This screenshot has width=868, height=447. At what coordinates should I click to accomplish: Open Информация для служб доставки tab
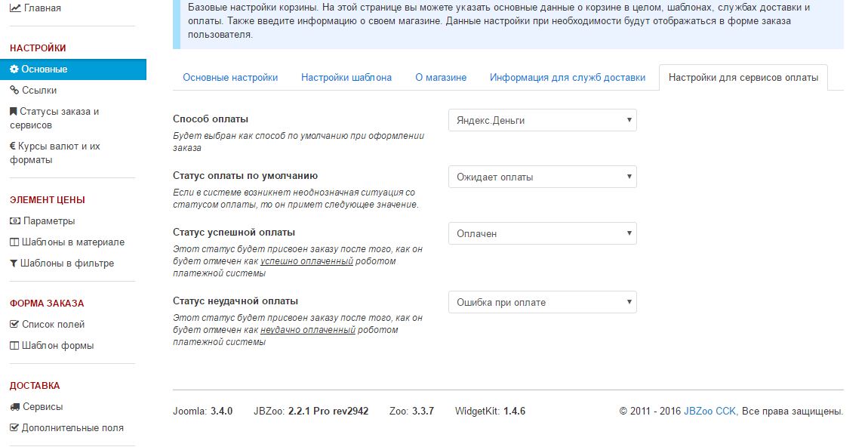pyautogui.click(x=567, y=78)
